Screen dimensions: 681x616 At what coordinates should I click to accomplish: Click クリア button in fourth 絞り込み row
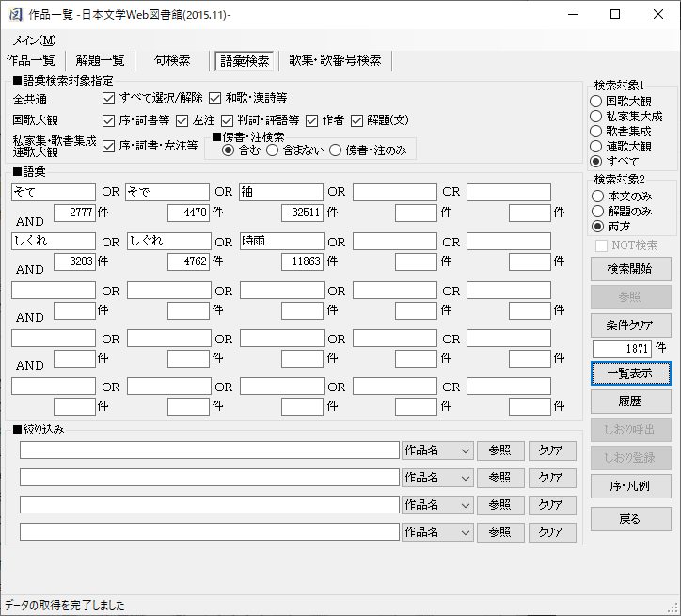[552, 532]
